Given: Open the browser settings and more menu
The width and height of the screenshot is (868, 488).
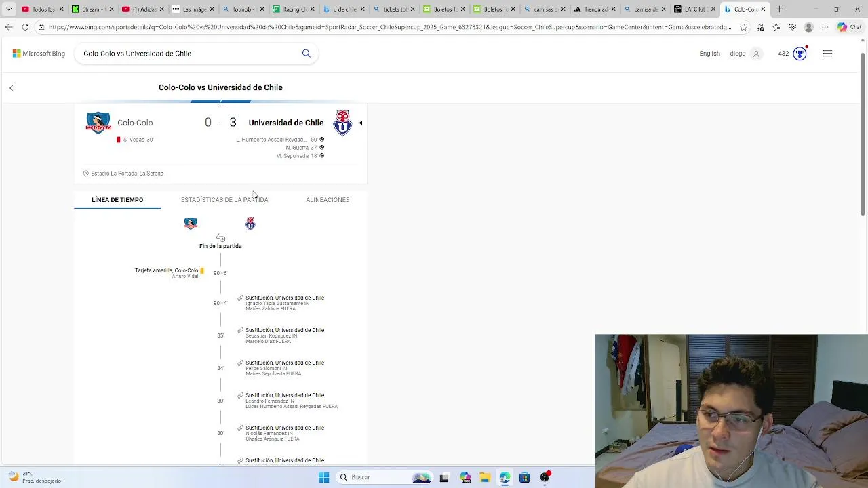Looking at the screenshot, I should [x=825, y=27].
